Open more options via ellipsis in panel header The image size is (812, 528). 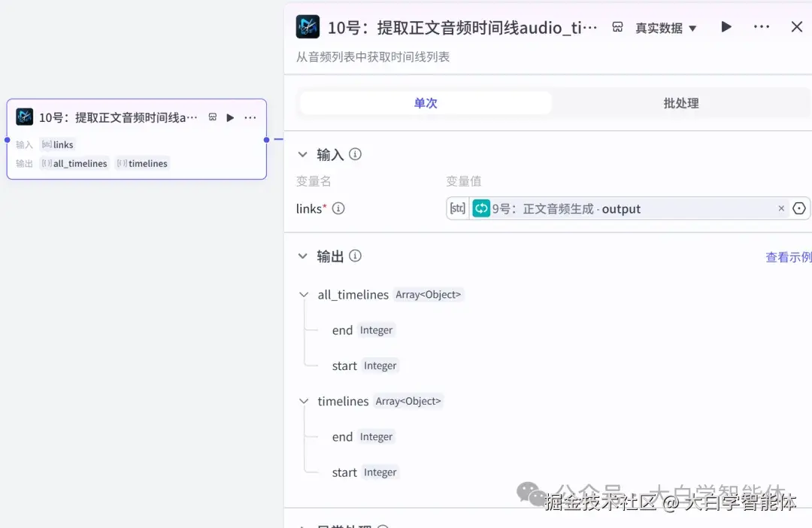click(x=762, y=26)
